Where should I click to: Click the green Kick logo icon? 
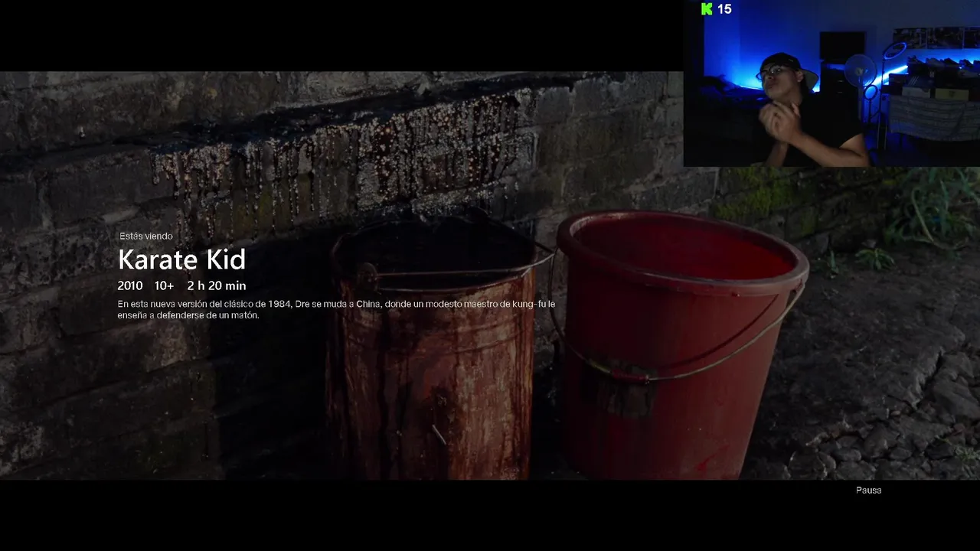[707, 9]
